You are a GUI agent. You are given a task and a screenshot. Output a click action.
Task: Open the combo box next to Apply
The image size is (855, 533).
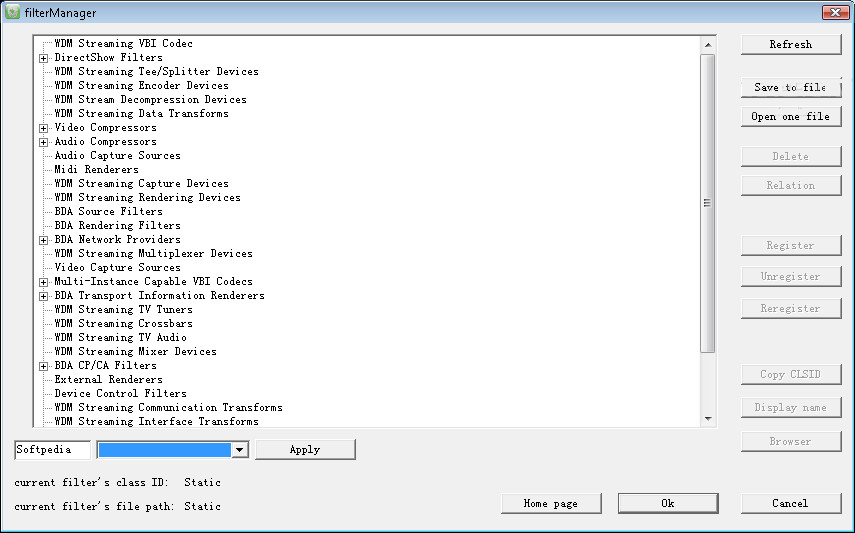(x=239, y=450)
